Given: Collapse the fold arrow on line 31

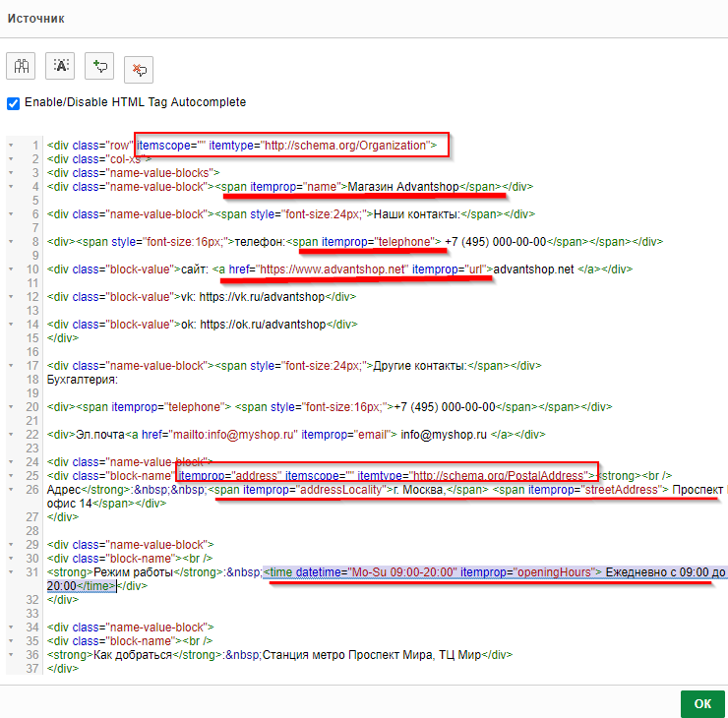Looking at the screenshot, I should [x=11, y=571].
